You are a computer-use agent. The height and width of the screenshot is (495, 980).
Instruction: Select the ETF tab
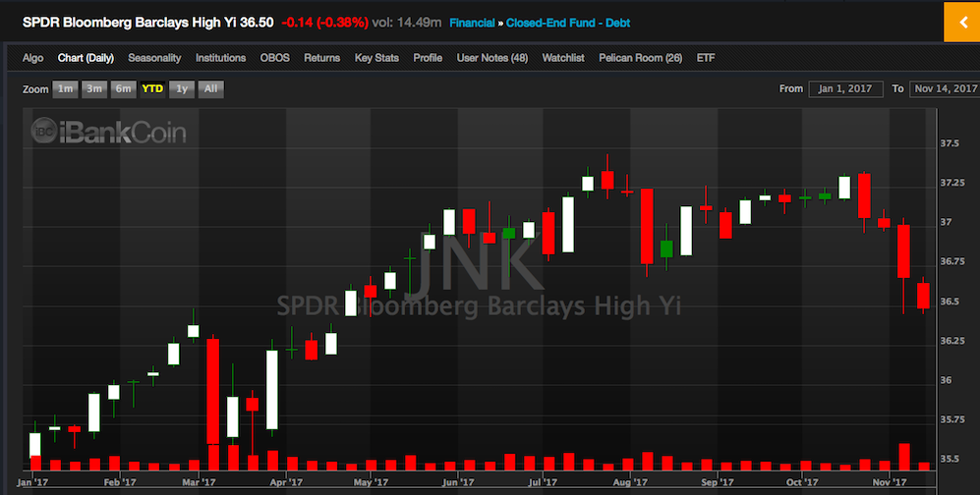(x=706, y=58)
